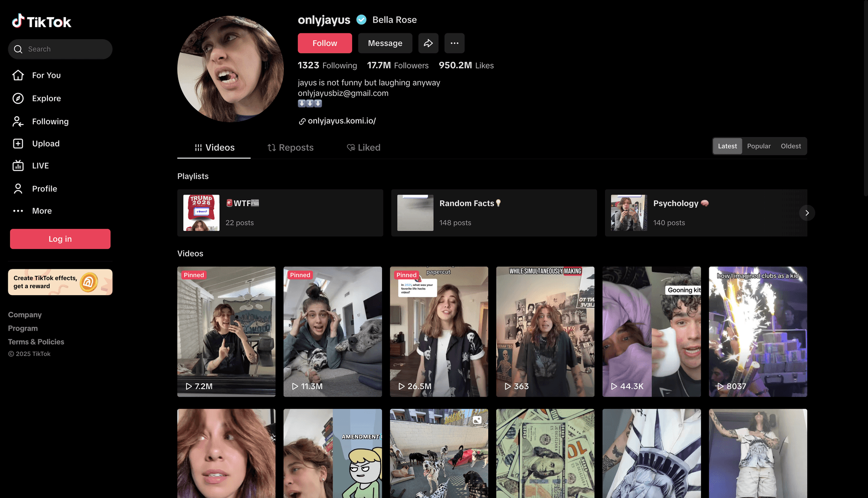The height and width of the screenshot is (498, 868).
Task: Click the Search input field
Action: pos(65,49)
